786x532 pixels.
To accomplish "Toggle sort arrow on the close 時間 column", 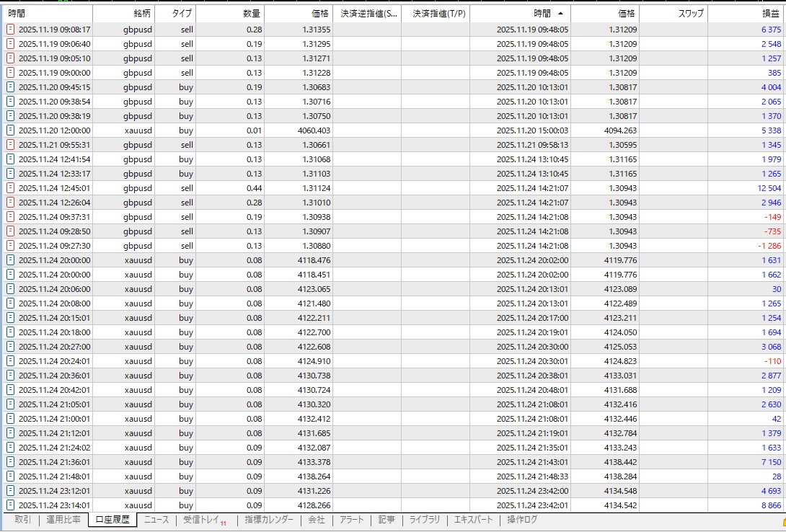I will (560, 14).
